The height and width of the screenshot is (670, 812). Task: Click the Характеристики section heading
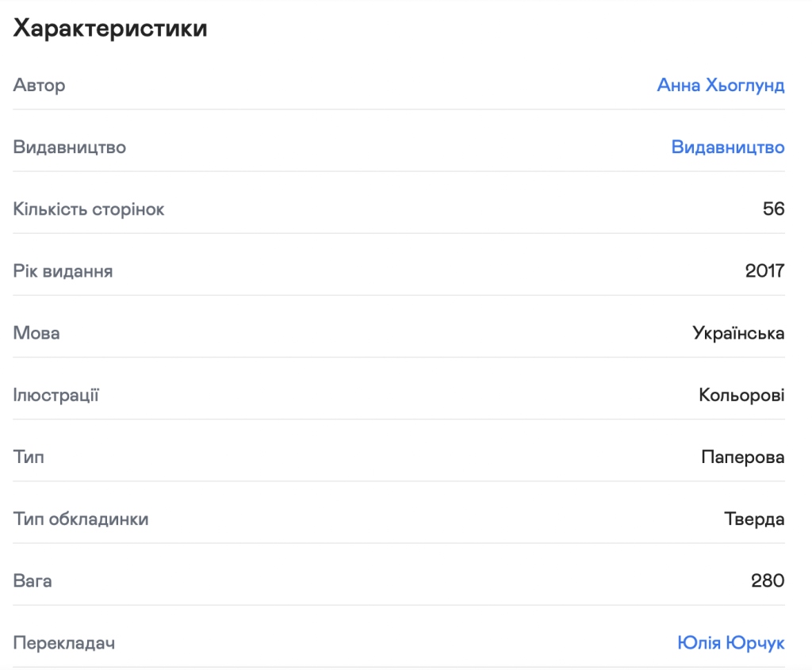110,29
